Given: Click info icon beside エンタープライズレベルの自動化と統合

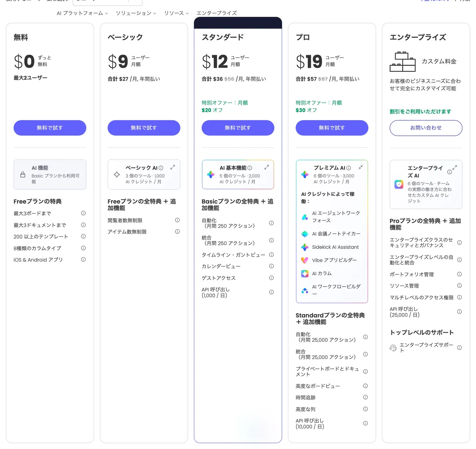Looking at the screenshot, I should point(459,260).
